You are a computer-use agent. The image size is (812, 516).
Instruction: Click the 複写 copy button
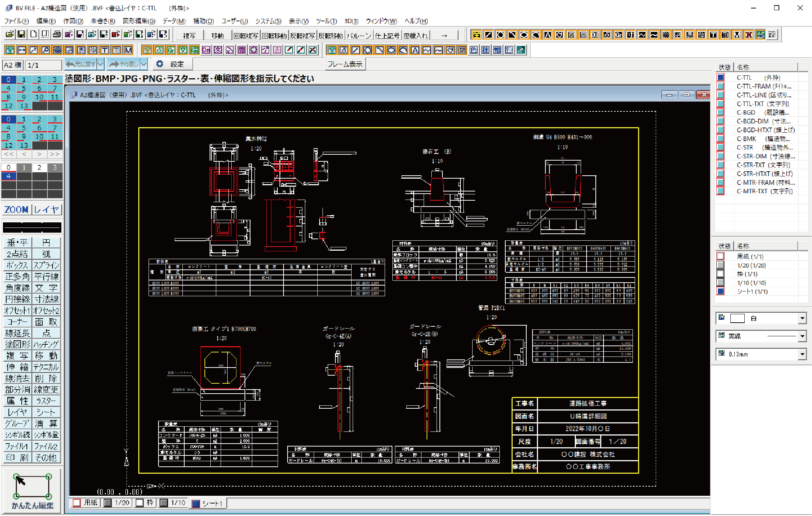[x=189, y=36]
